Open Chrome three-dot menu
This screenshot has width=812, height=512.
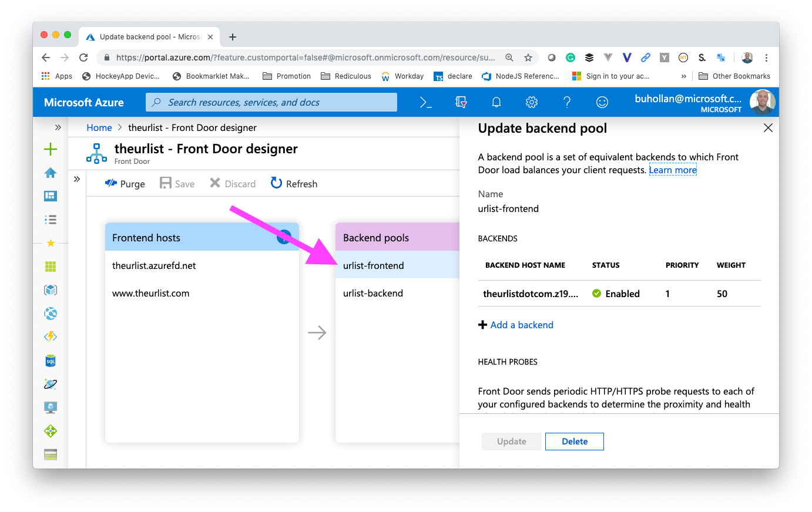point(766,58)
